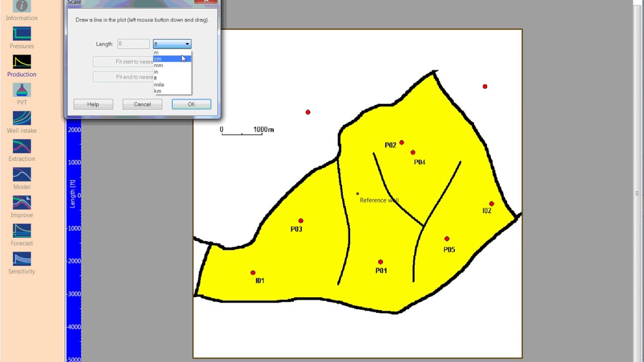The height and width of the screenshot is (362, 644).
Task: Open the Forecast section icon
Action: 22,231
